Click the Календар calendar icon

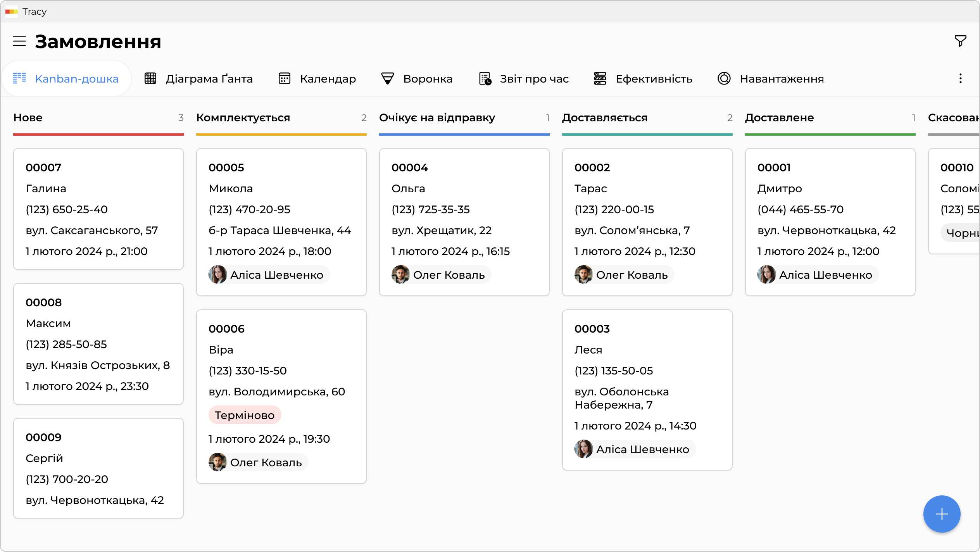pos(285,79)
